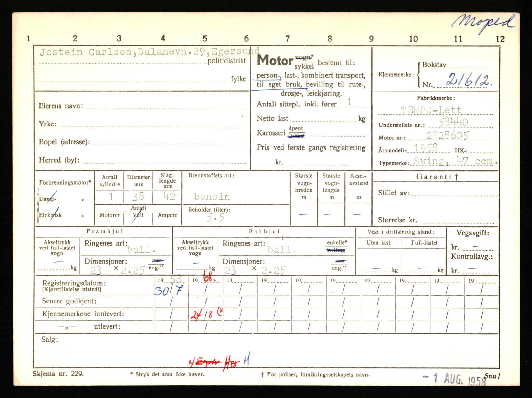The width and height of the screenshot is (532, 398).
Task: Click the 'Vegavgift:' label
Action: pyautogui.click(x=473, y=233)
